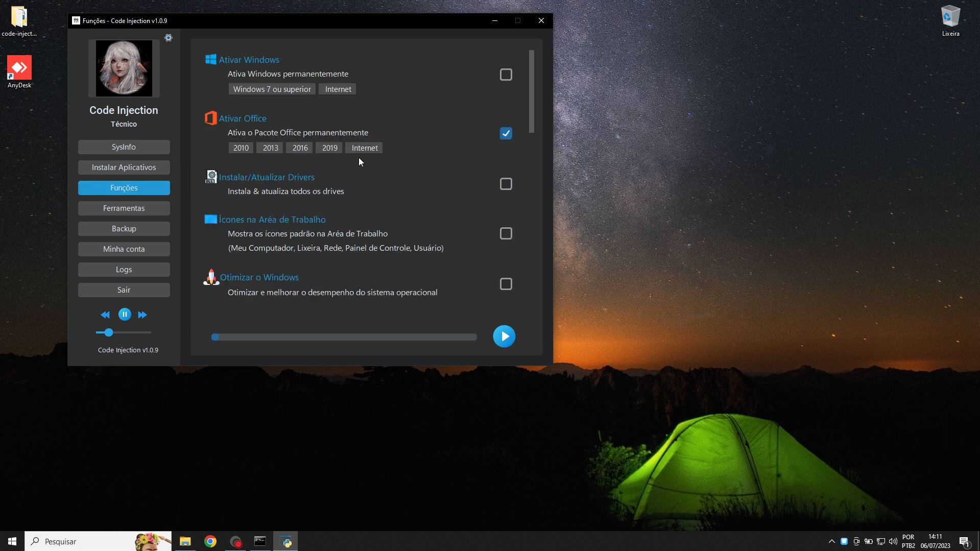980x551 pixels.
Task: Enable Otimizar o Windows checkbox
Action: coord(506,284)
